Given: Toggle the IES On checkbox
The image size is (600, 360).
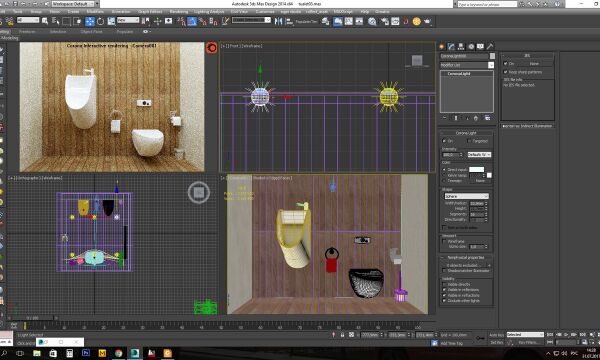Looking at the screenshot, I should pyautogui.click(x=505, y=64).
